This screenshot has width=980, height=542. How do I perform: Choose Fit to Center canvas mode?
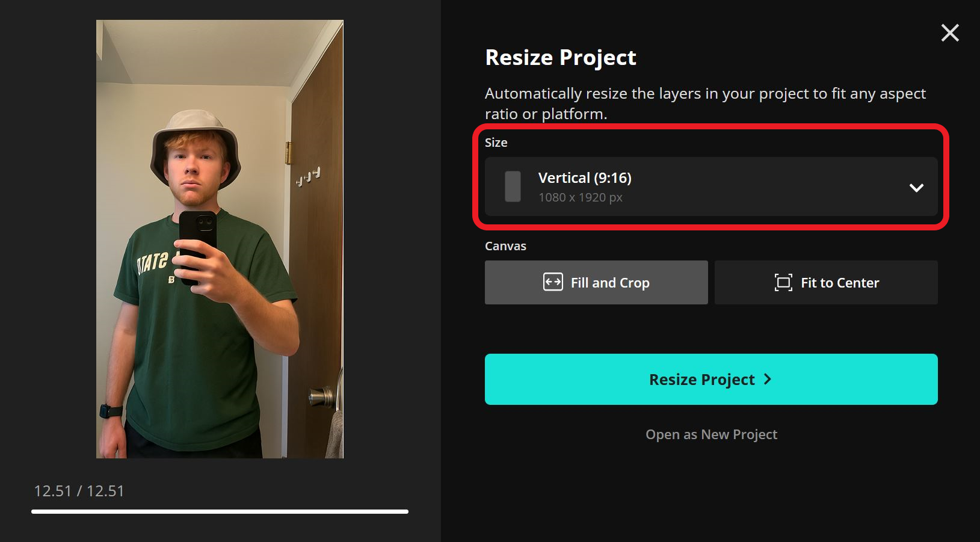825,282
